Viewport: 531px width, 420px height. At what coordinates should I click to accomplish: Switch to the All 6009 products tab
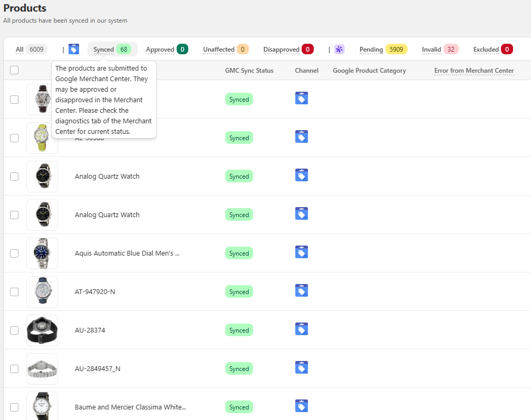click(x=32, y=50)
